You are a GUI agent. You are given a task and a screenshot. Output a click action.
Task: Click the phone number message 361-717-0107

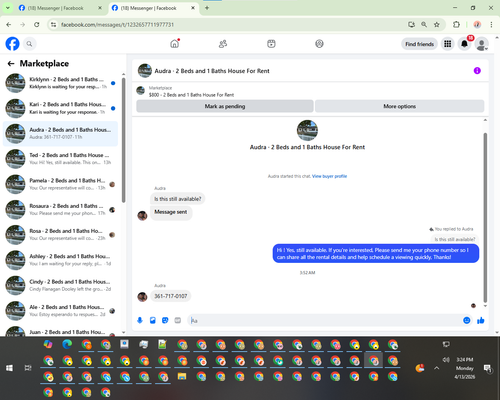coord(171,296)
